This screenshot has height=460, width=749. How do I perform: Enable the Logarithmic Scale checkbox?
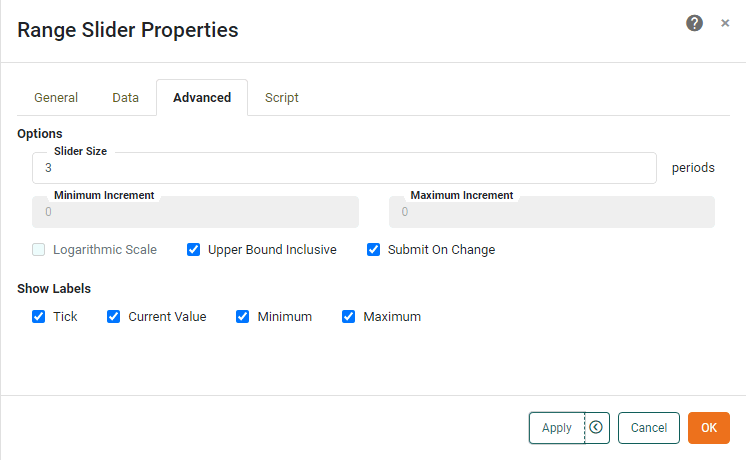click(39, 250)
